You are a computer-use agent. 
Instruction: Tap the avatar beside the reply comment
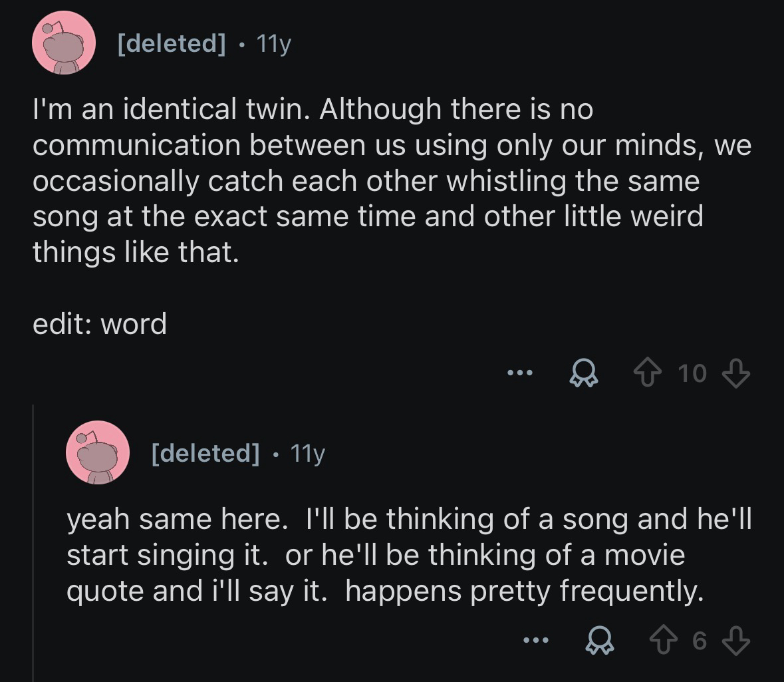pyautogui.click(x=97, y=452)
